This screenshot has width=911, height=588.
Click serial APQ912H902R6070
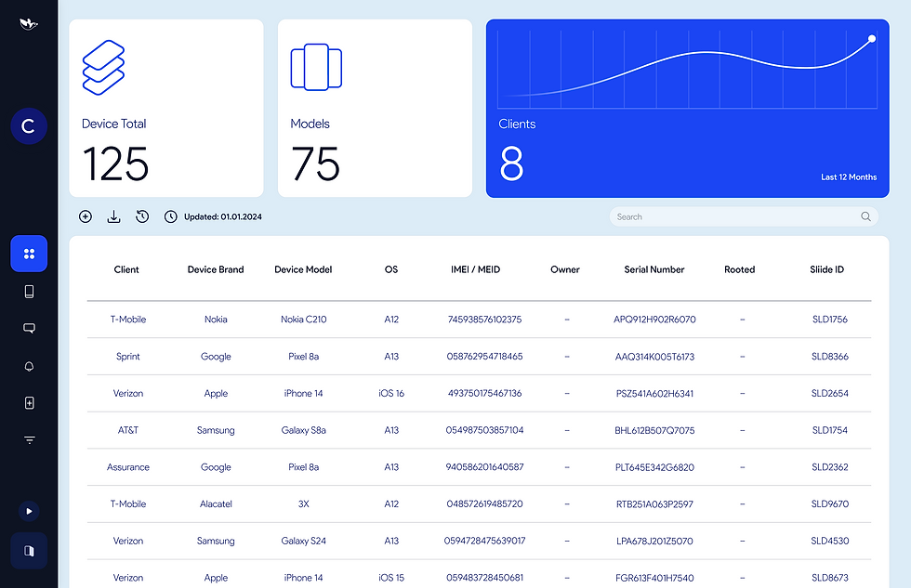(654, 320)
